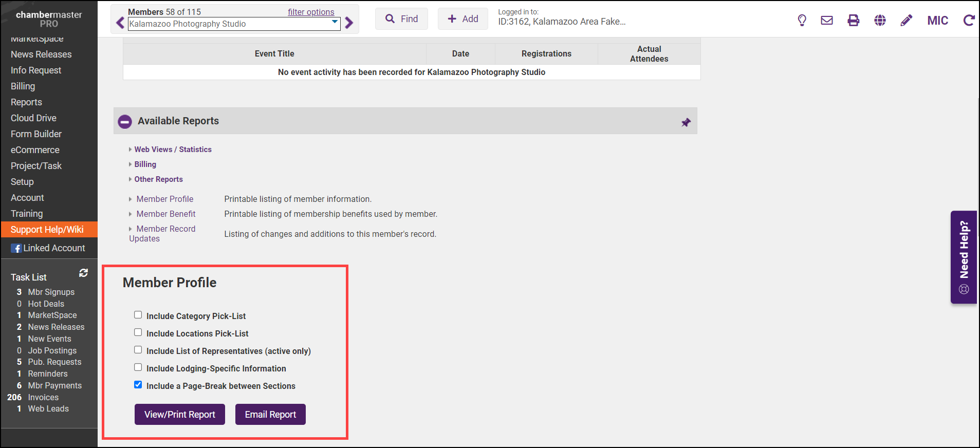The image size is (980, 448).
Task: Go to previous member with left arrow
Action: [120, 23]
